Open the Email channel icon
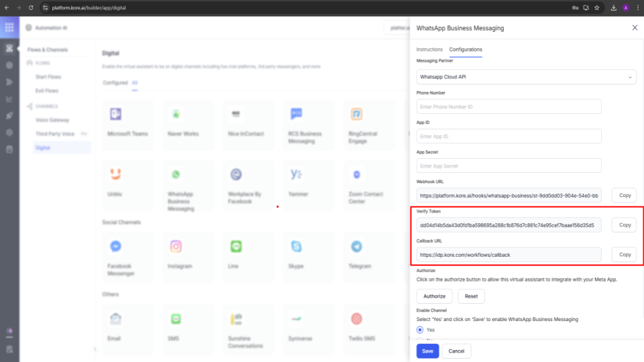Screen dimensions: 644x362 pyautogui.click(x=115, y=319)
